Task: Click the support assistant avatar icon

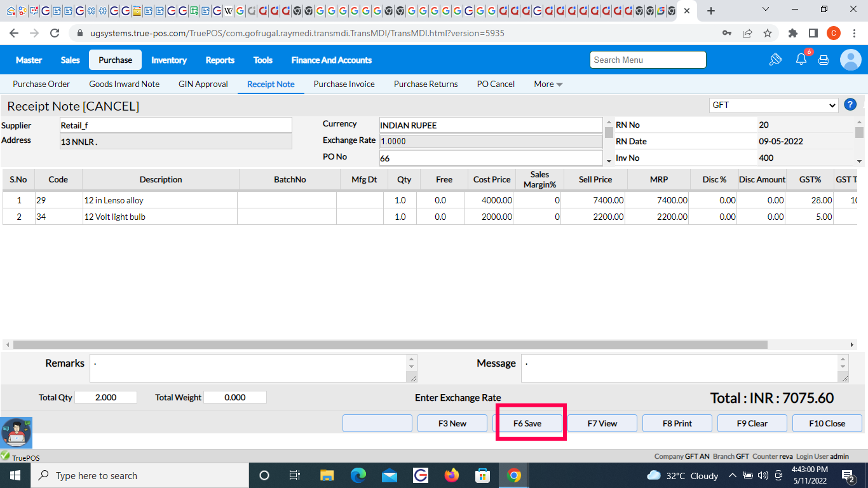Action: 16,433
